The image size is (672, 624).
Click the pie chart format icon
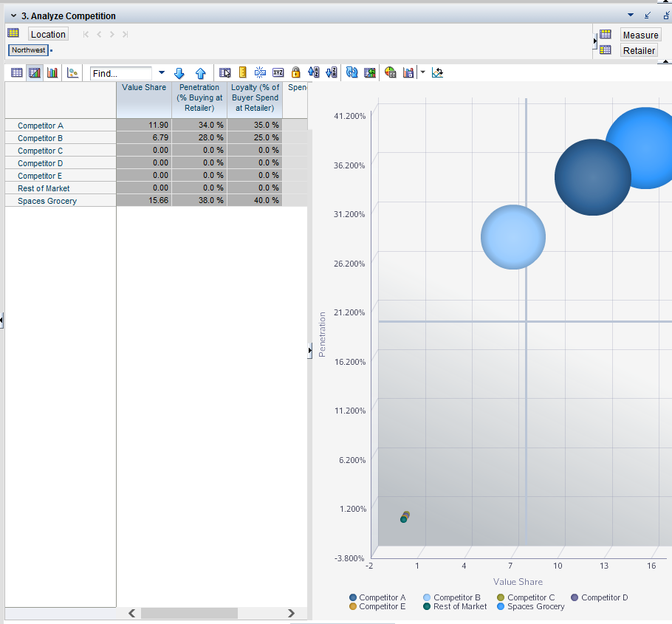(x=391, y=72)
